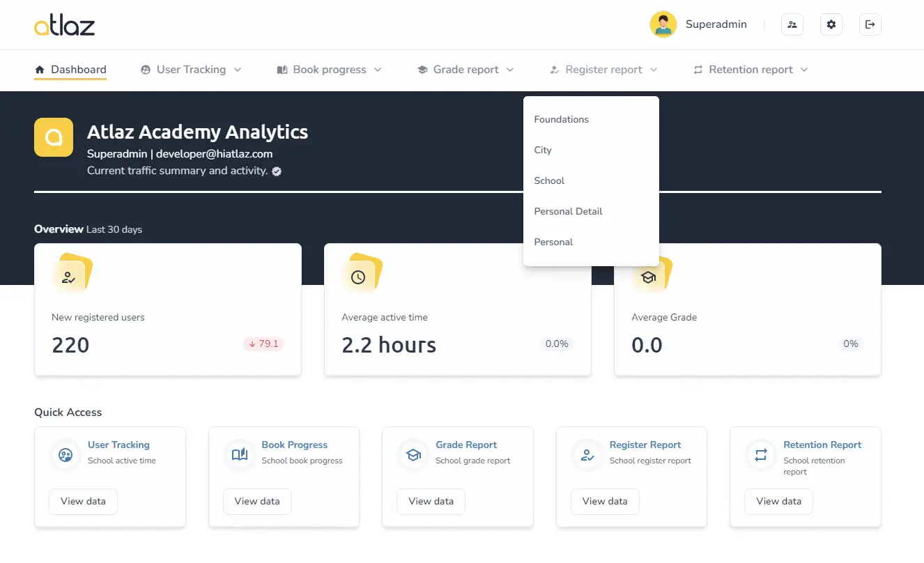Click the 0.0% badge on active time
Screen dimensions: 924x563
click(557, 344)
